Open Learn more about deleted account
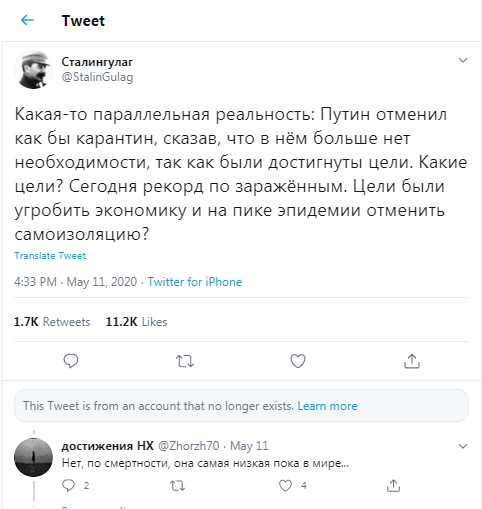The width and height of the screenshot is (482, 509). coord(327,406)
